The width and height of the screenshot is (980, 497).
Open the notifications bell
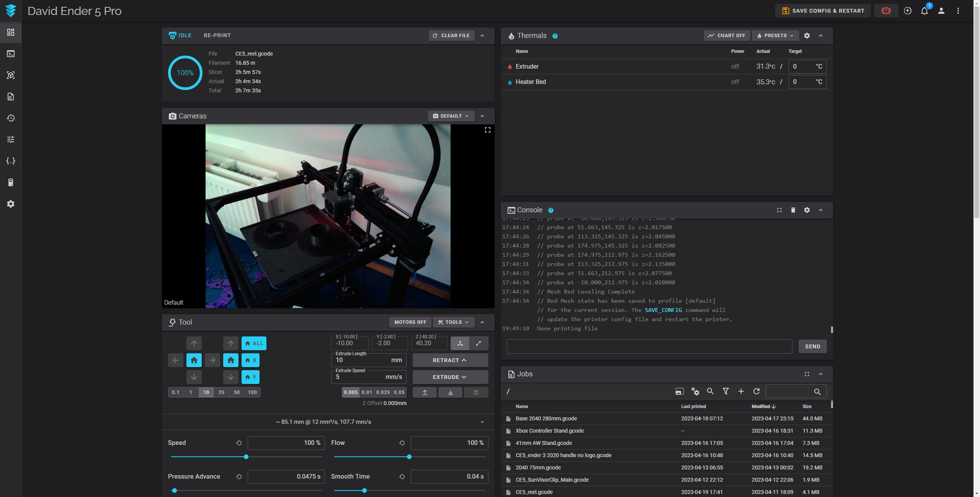(924, 11)
